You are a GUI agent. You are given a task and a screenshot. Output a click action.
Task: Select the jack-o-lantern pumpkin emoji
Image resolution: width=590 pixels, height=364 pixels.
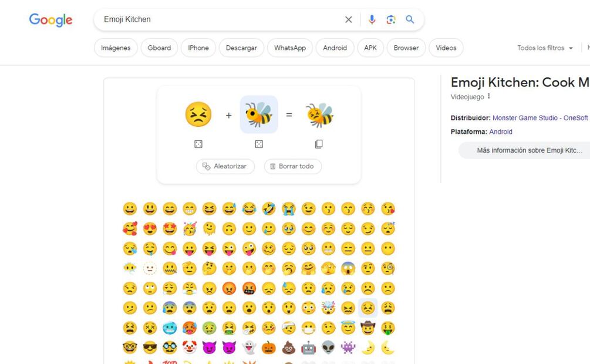(x=268, y=348)
